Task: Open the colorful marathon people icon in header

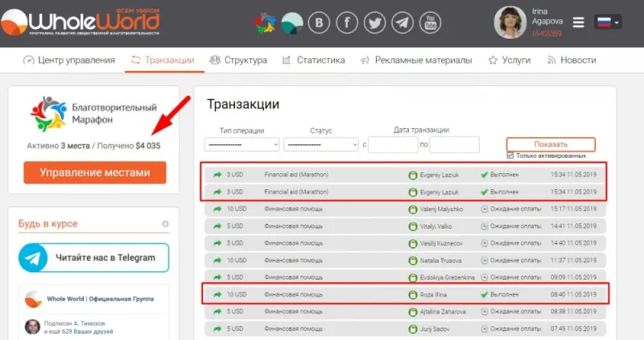Action: pyautogui.click(x=265, y=23)
